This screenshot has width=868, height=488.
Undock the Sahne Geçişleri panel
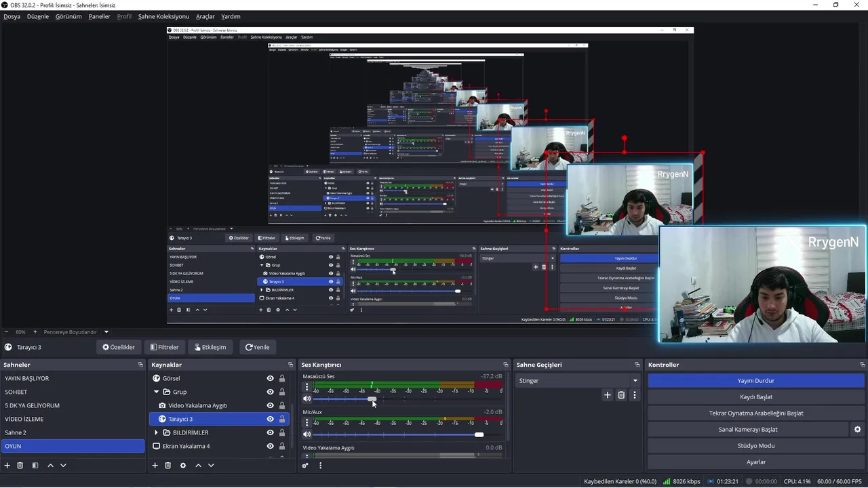637,365
